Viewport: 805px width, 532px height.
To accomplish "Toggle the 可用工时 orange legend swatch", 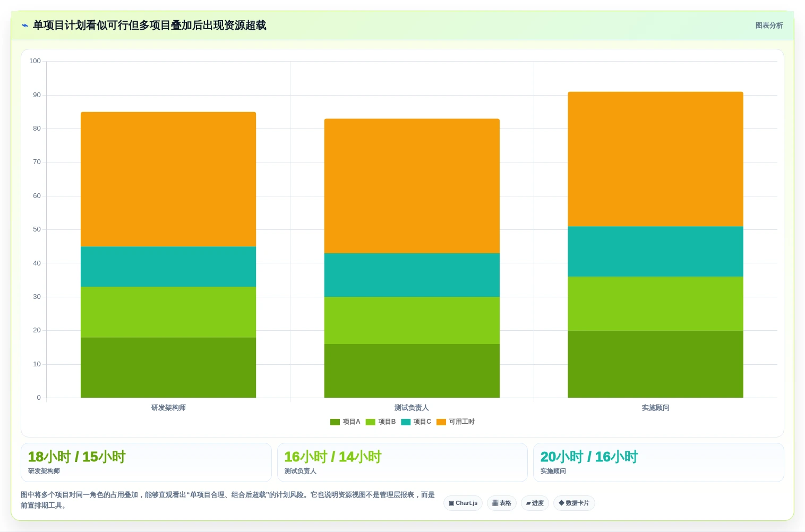I will click(x=441, y=422).
